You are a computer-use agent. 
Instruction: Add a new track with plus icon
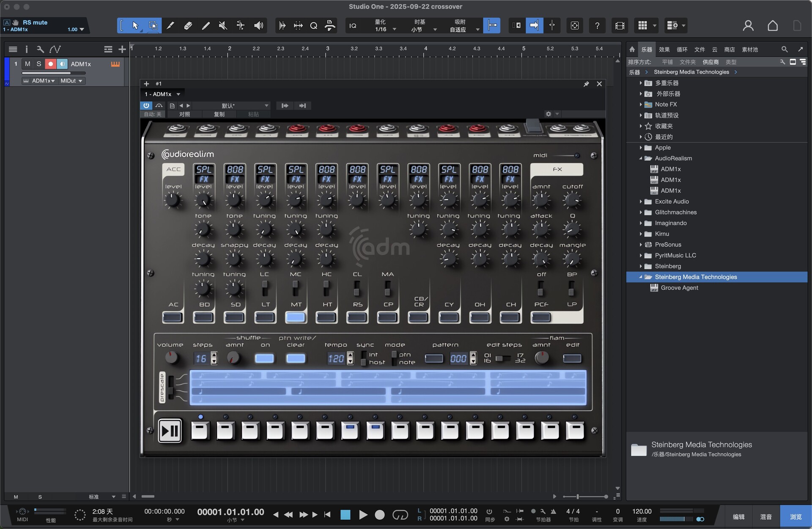coord(122,50)
